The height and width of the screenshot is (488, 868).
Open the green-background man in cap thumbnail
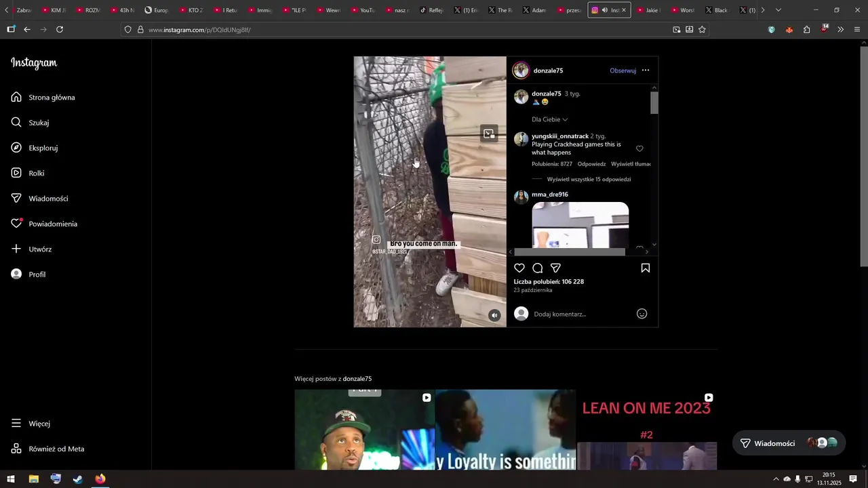click(364, 430)
